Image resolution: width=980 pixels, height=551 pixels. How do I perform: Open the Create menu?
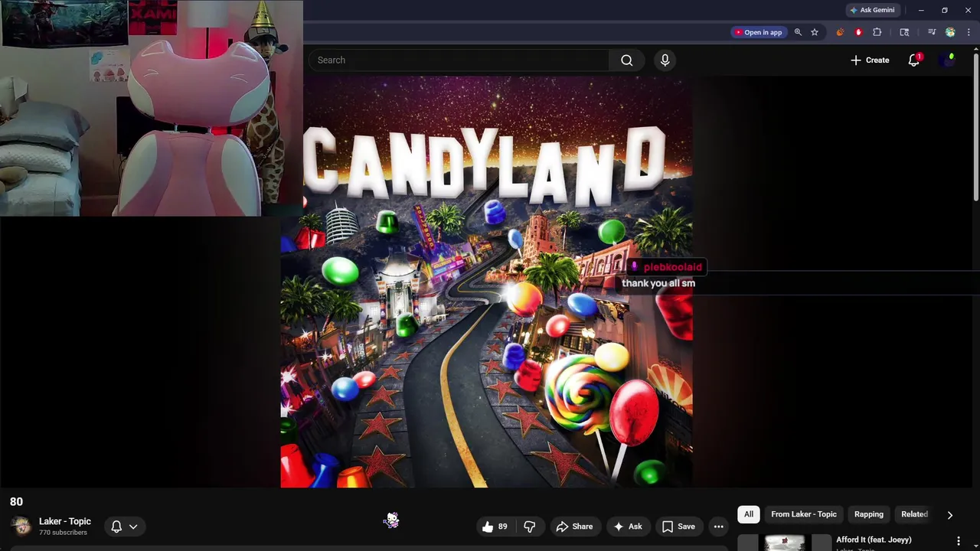point(870,60)
